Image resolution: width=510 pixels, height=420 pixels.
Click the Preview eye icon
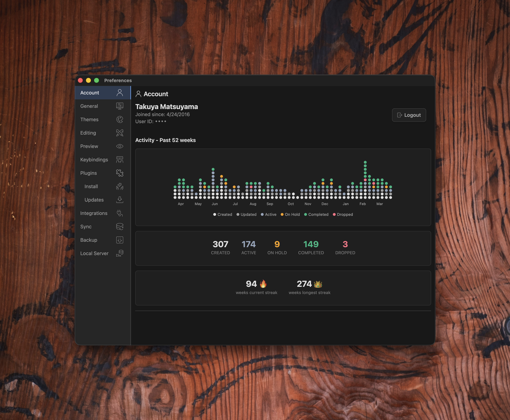[x=119, y=146]
